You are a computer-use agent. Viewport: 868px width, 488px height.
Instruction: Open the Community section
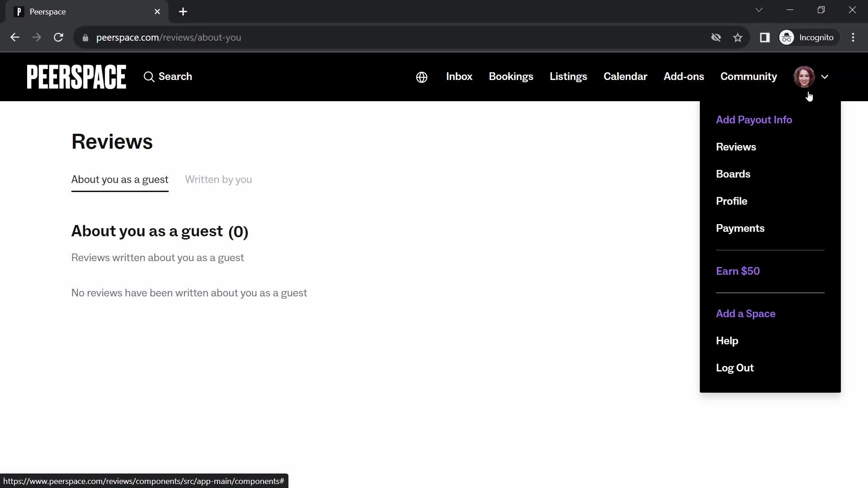(x=749, y=76)
